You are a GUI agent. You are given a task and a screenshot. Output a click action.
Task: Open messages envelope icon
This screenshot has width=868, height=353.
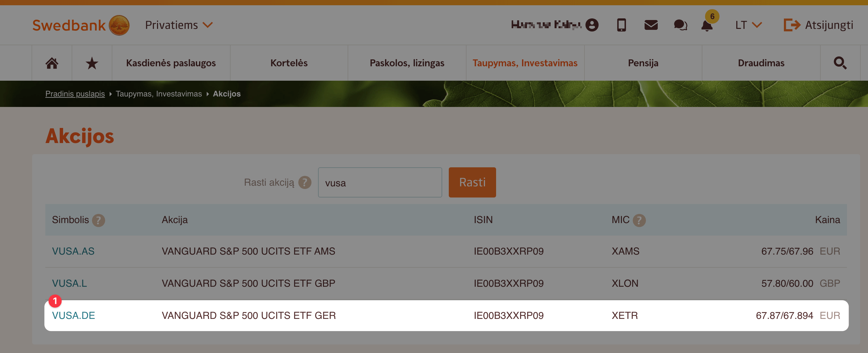(651, 25)
